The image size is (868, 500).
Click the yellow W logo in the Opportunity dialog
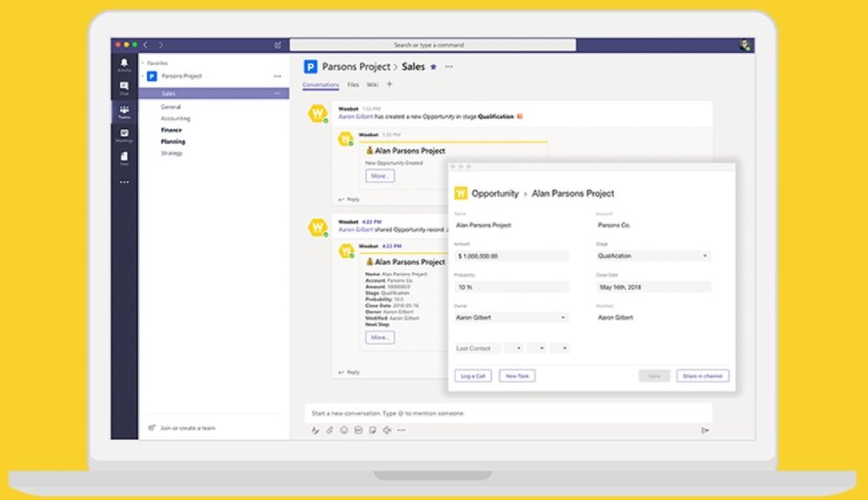tap(461, 193)
